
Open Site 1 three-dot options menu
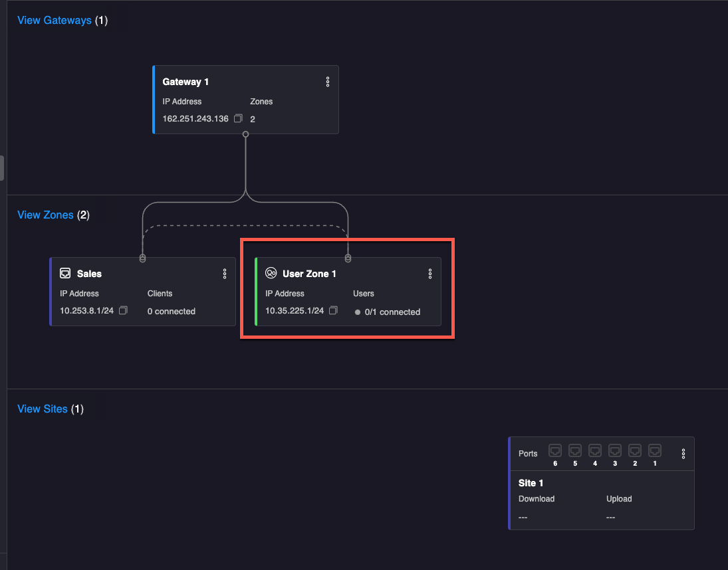(683, 454)
